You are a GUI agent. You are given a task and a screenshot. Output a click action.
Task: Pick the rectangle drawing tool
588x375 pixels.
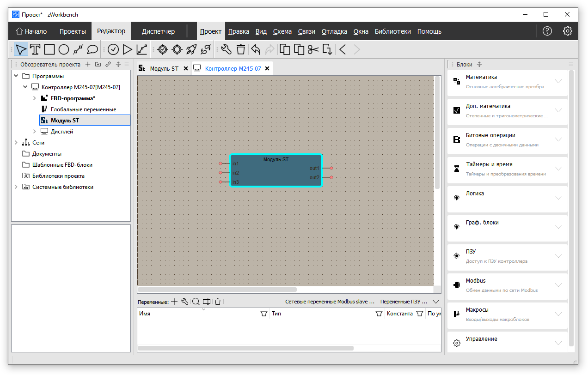tap(49, 49)
